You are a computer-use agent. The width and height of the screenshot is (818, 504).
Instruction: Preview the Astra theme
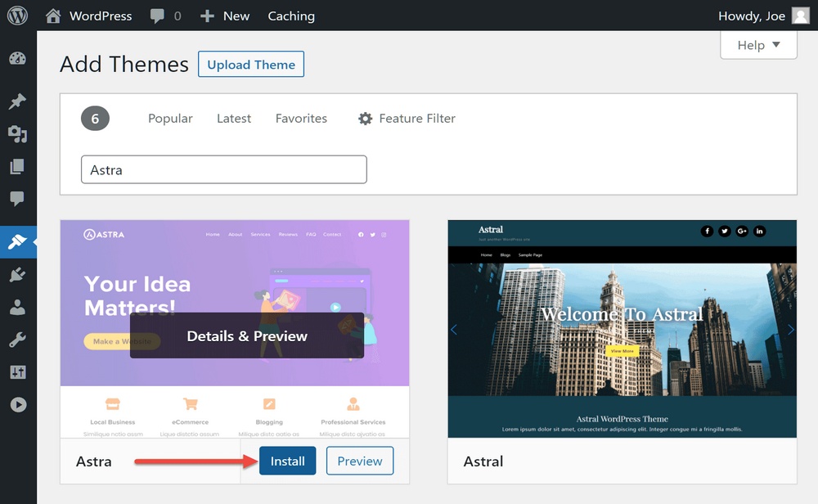(360, 461)
